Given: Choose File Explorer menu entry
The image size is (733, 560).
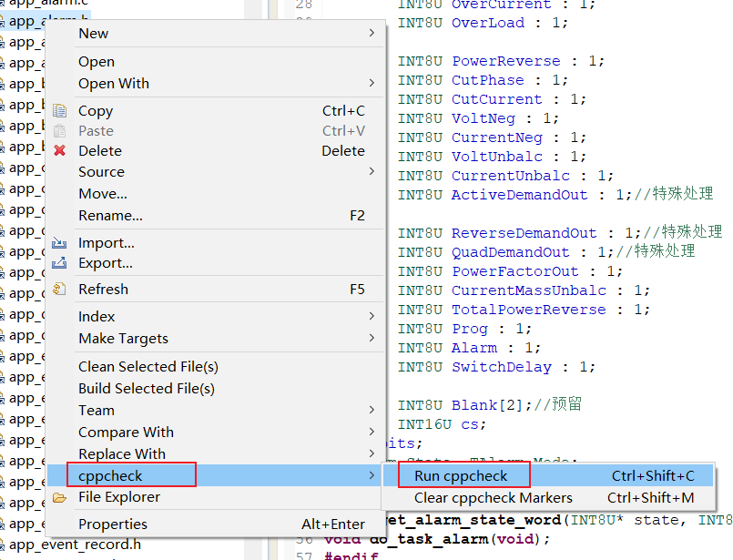Looking at the screenshot, I should [216, 497].
